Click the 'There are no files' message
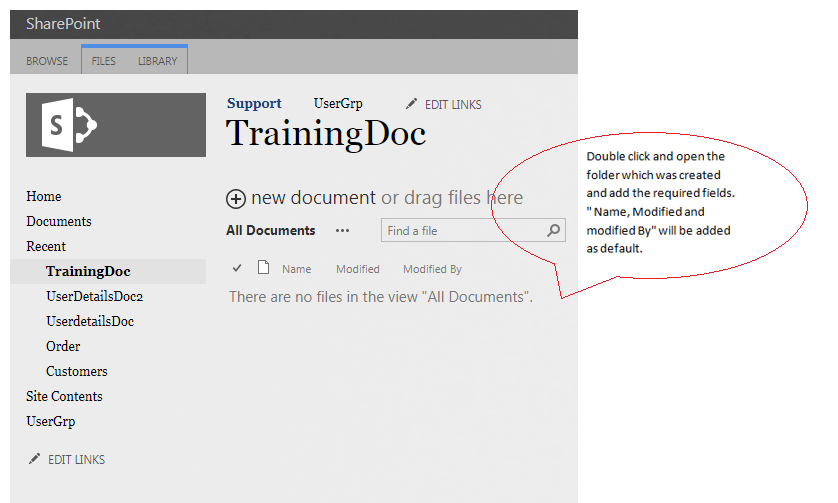This screenshot has width=838, height=503. (381, 297)
